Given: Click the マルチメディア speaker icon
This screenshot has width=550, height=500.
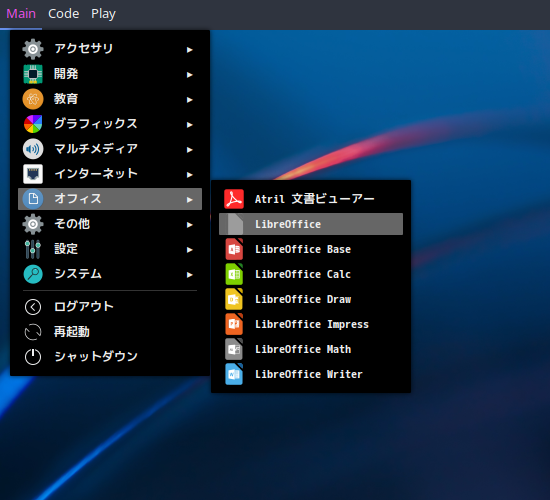Looking at the screenshot, I should [33, 149].
